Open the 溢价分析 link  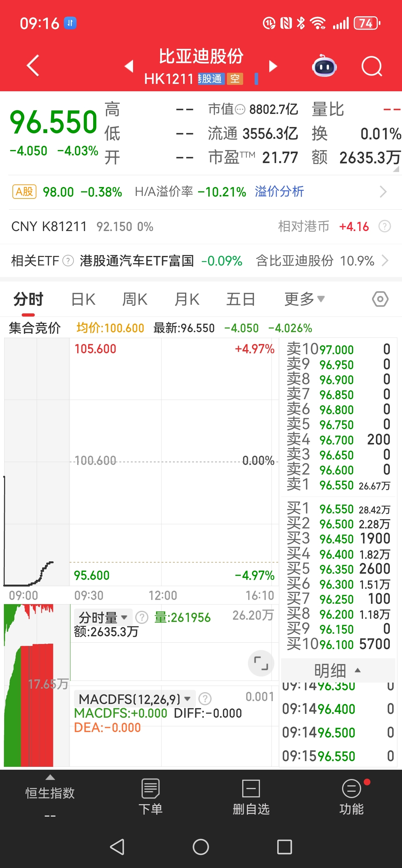[x=279, y=192]
